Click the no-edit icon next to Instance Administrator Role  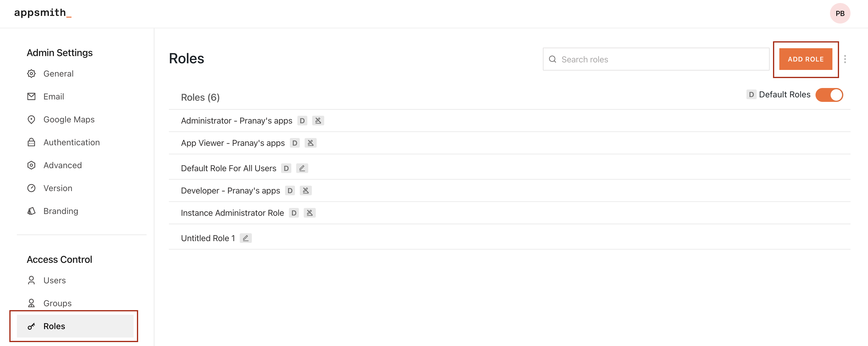(309, 213)
